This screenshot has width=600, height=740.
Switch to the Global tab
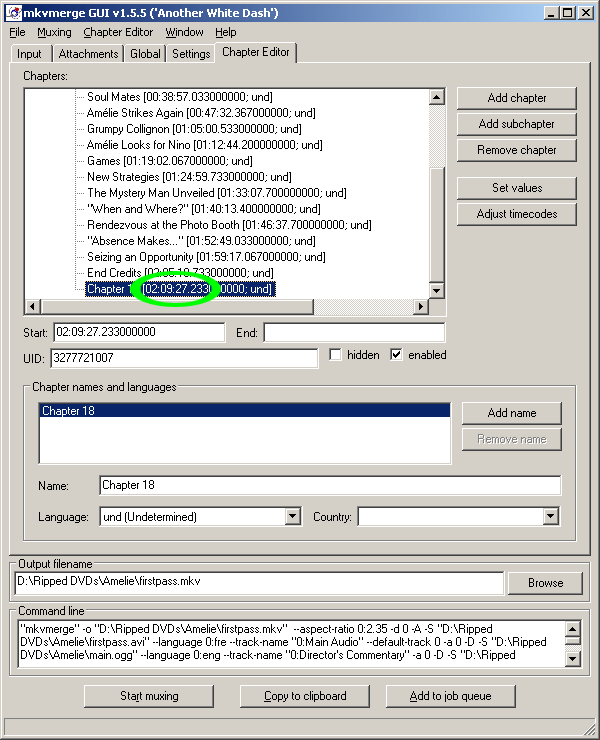point(145,54)
